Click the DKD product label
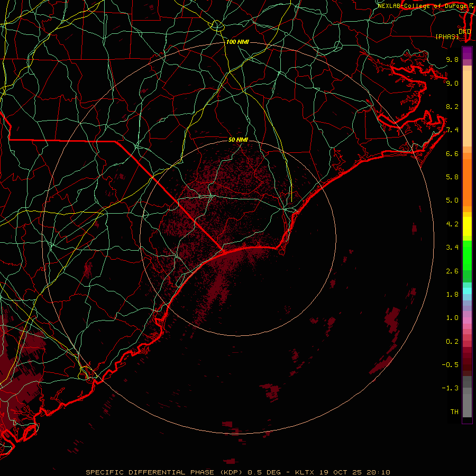 (464, 32)
